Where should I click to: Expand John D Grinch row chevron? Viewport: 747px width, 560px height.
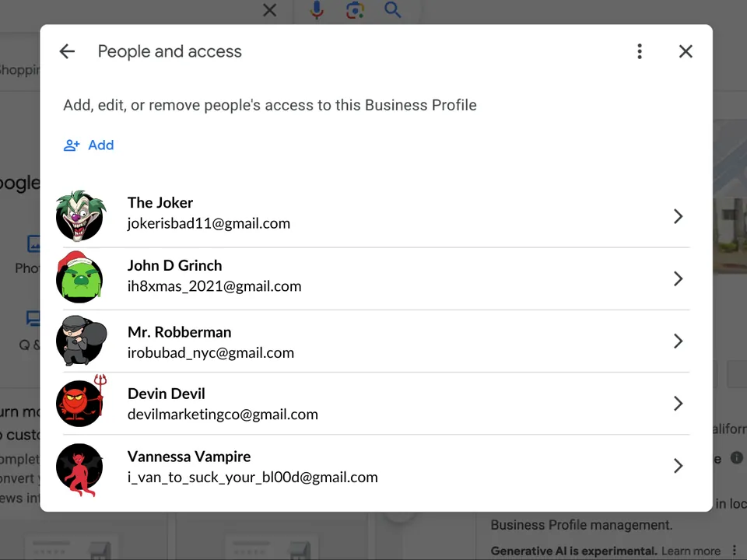(x=679, y=278)
